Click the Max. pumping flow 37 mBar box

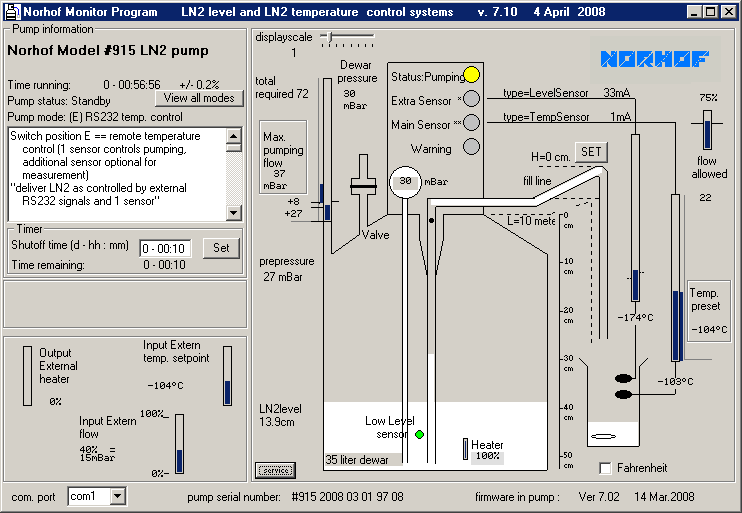(283, 157)
